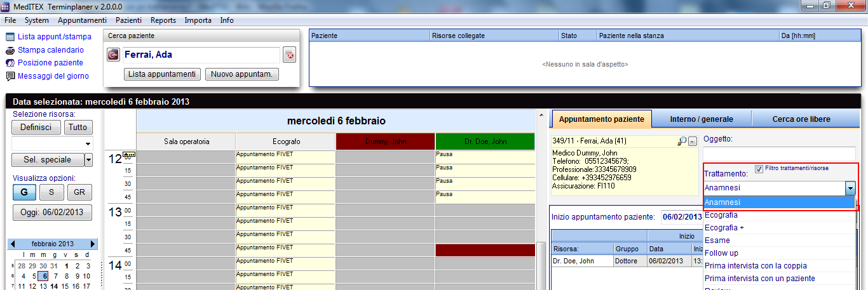Viewport: 868px width, 290px height.
Task: Toggle Filtro trattamenti/risorse checkbox
Action: pyautogui.click(x=759, y=168)
